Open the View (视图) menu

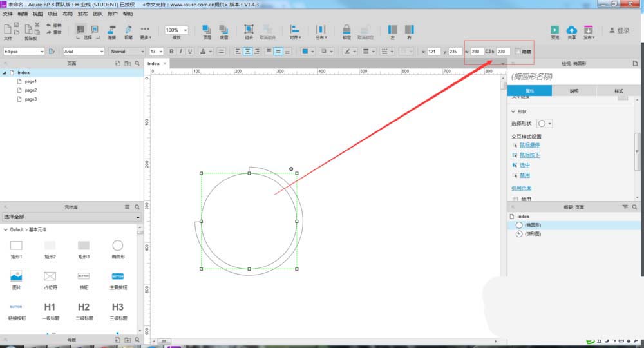37,14
